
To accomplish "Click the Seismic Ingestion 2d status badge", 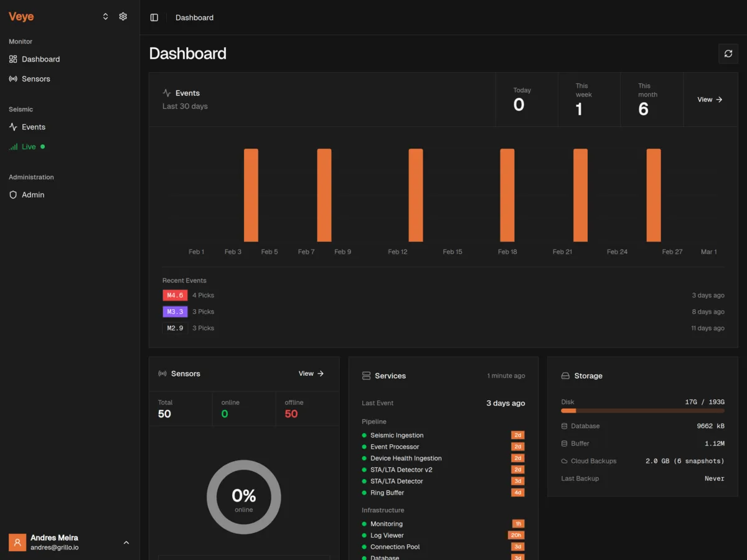I will pyautogui.click(x=517, y=436).
